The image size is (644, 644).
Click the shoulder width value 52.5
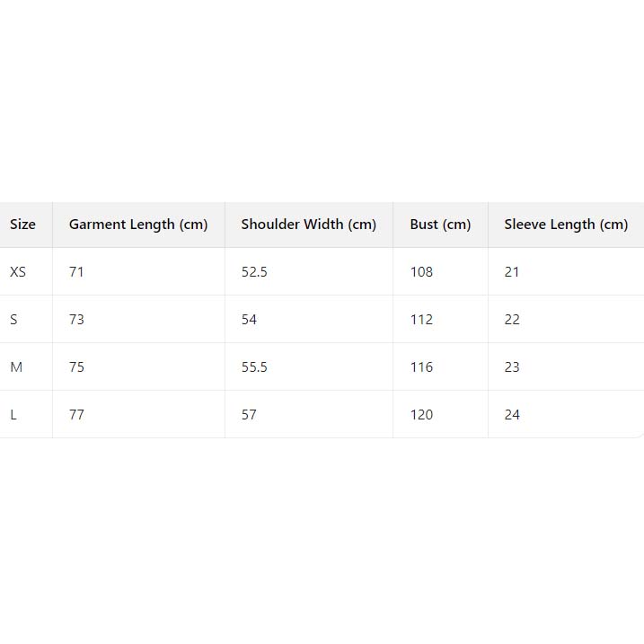[254, 272]
